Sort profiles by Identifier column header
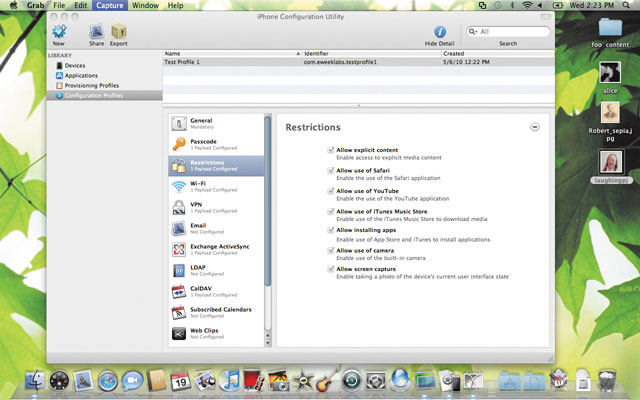Image resolution: width=640 pixels, height=400 pixels. click(372, 53)
